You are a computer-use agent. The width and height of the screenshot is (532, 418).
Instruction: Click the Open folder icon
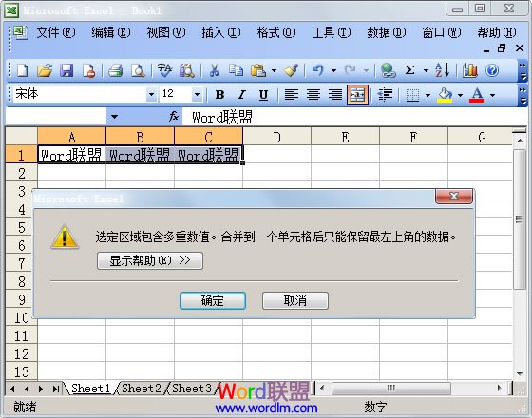pos(45,70)
